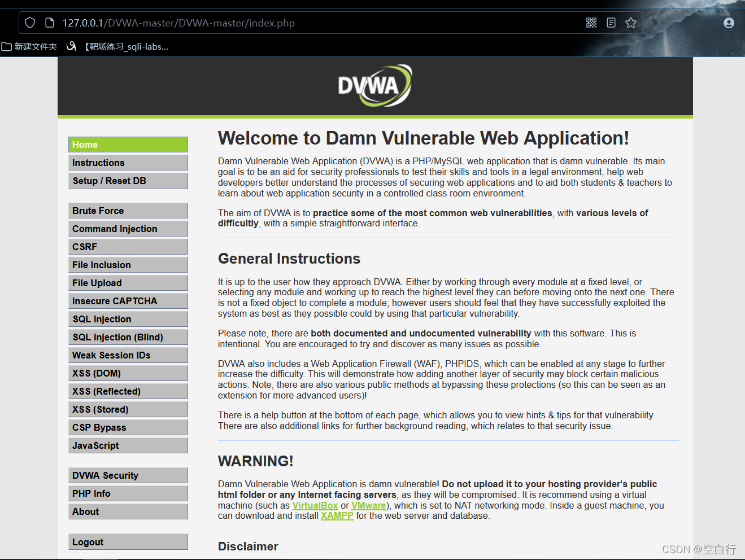Click the Welcome to Damn Vulnerable Web Application heading
The image size is (745, 560).
click(x=423, y=138)
